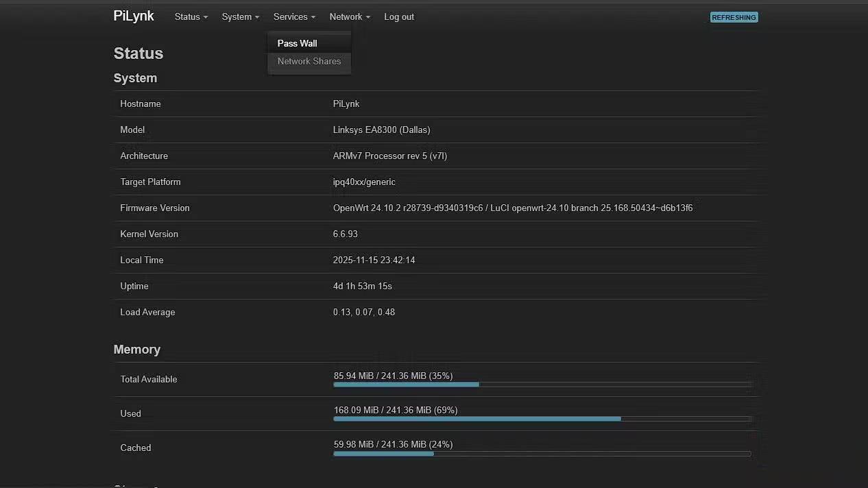Click the PiLynk logo heading
The height and width of the screenshot is (488, 868).
tap(134, 15)
